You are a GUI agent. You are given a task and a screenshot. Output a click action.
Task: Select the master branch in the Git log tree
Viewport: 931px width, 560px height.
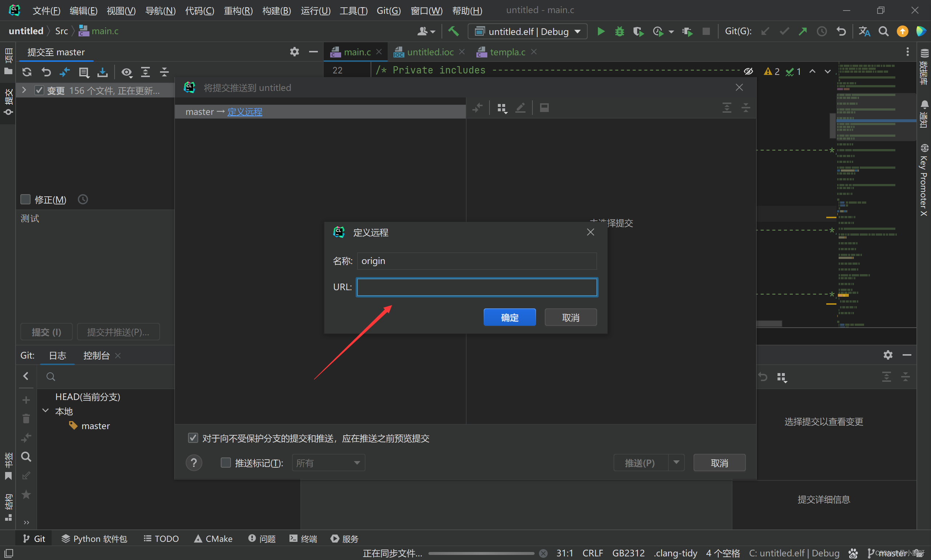(96, 426)
